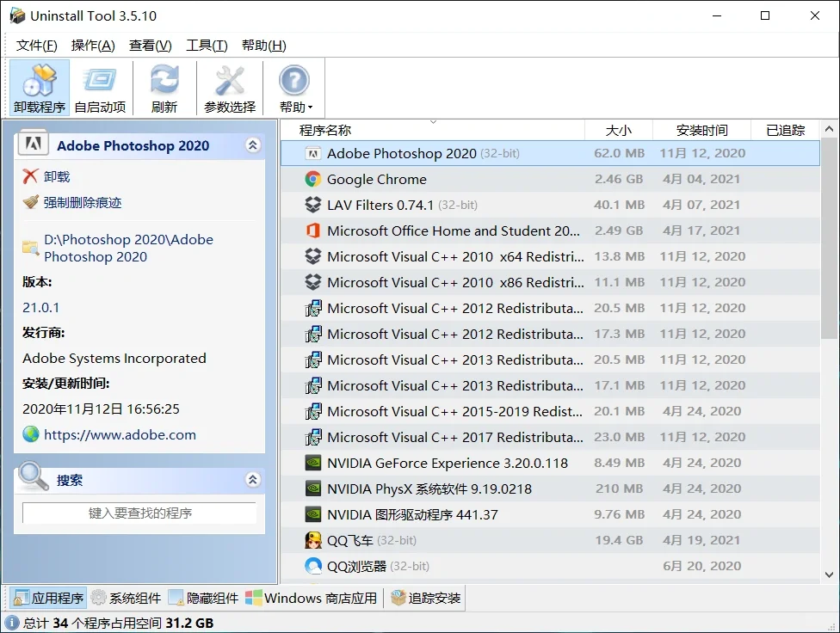840x633 pixels.
Task: Select Visual C++ 2010 x64 Redistributable icon
Action: [x=313, y=256]
